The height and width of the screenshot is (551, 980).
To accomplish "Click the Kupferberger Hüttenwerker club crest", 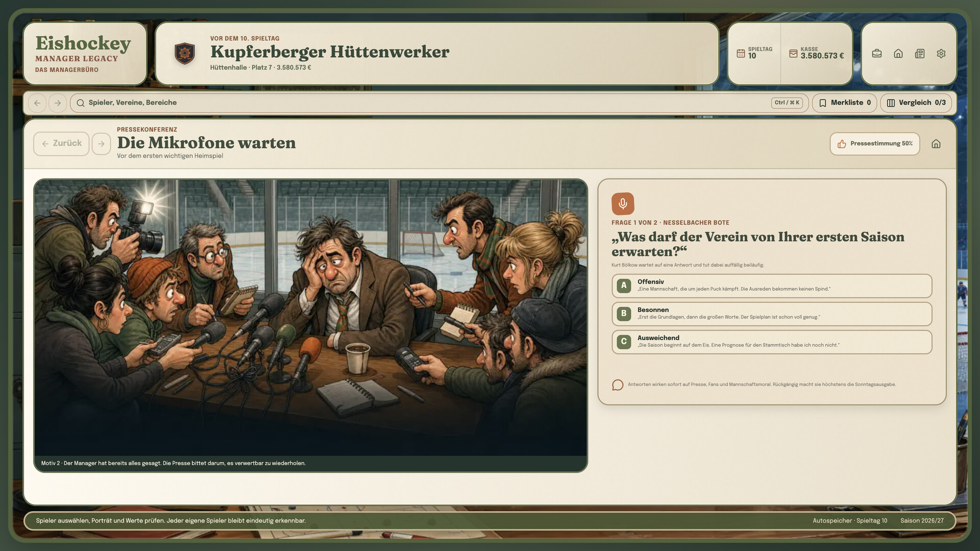I will [185, 53].
